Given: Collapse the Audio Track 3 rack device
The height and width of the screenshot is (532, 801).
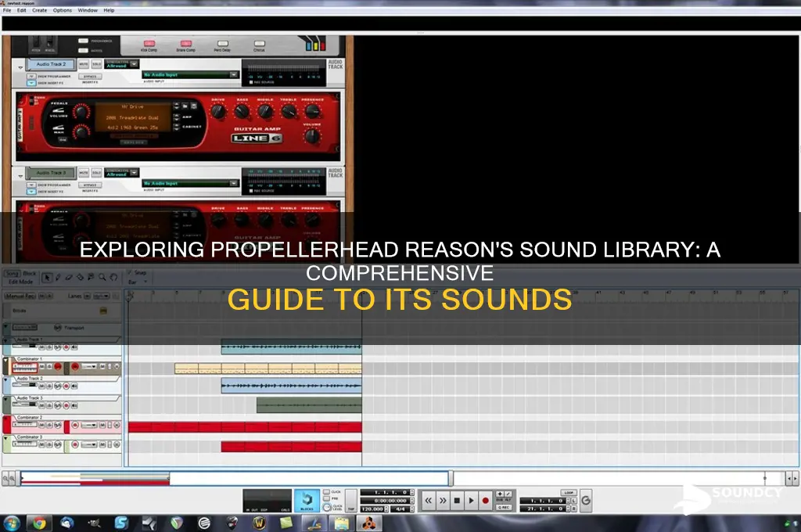Looking at the screenshot, I should (x=20, y=176).
